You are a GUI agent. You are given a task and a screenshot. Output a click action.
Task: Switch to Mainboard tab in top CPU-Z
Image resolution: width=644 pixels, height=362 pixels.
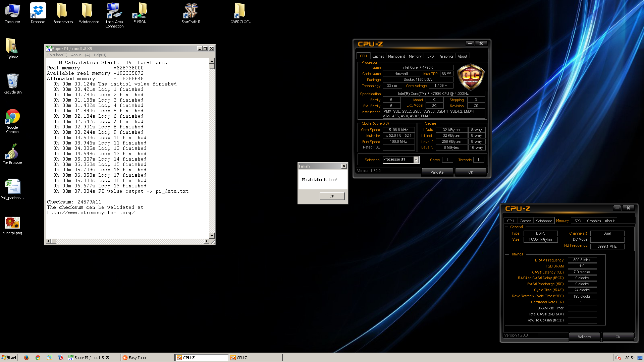(x=396, y=56)
